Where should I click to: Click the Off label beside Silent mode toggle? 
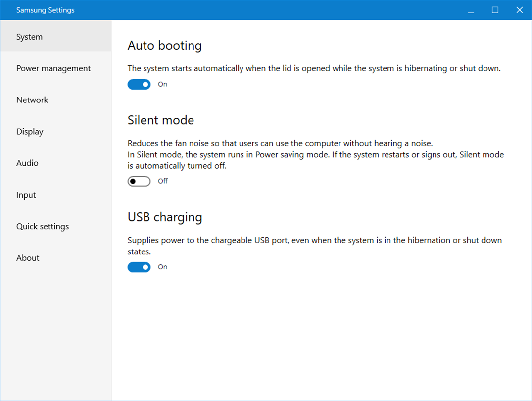[x=163, y=181]
